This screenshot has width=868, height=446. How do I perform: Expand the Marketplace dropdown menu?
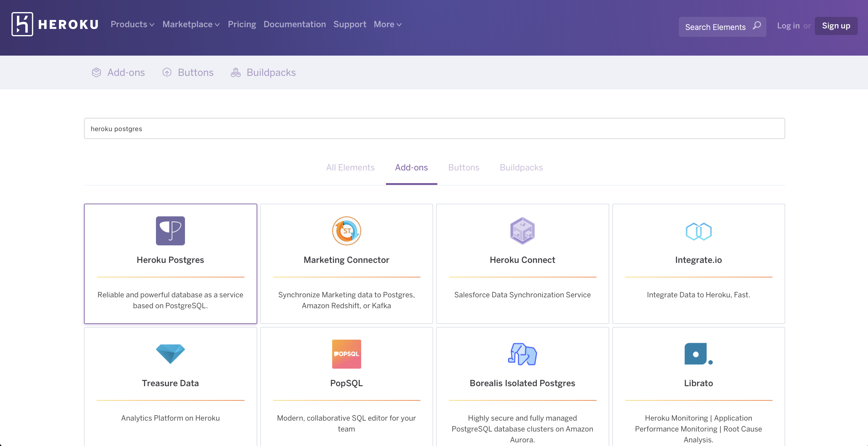[191, 24]
